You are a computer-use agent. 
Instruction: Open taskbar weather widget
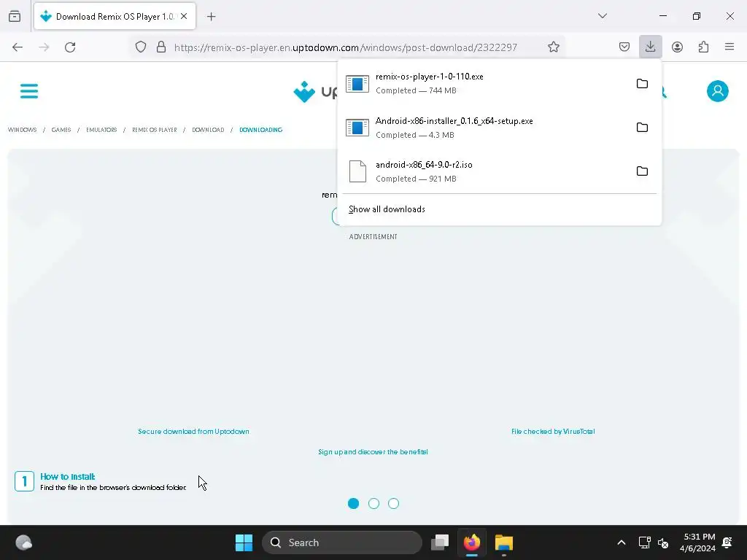point(24,542)
